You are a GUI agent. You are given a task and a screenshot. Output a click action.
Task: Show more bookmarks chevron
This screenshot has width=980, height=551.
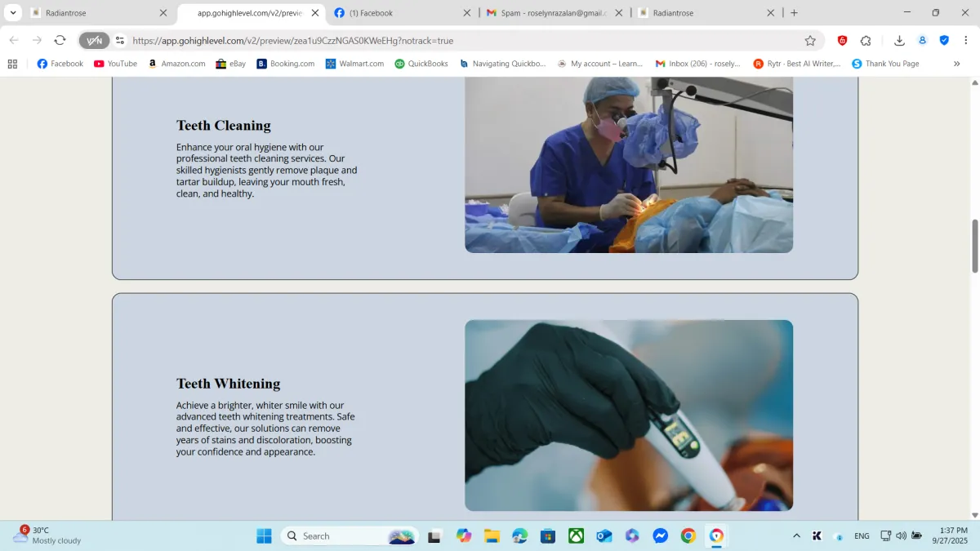coord(956,64)
